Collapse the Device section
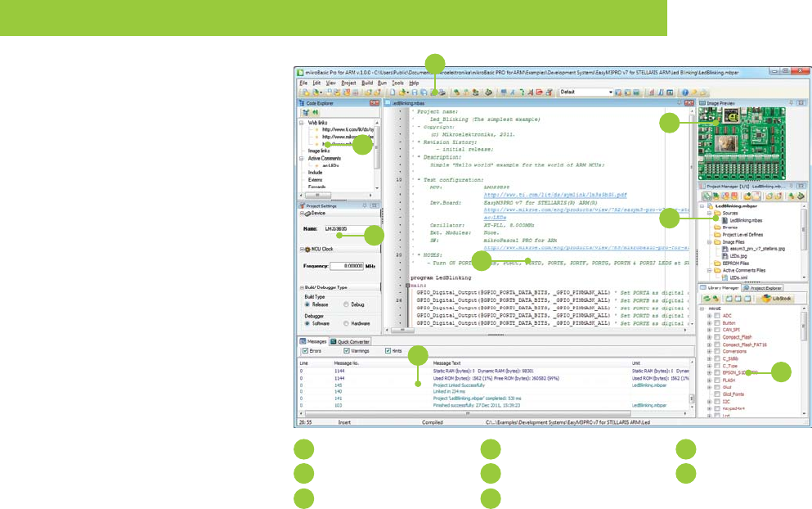 click(x=302, y=214)
